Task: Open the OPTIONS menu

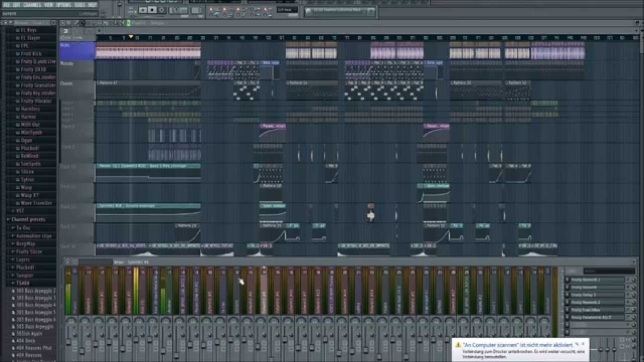Action: (x=64, y=5)
